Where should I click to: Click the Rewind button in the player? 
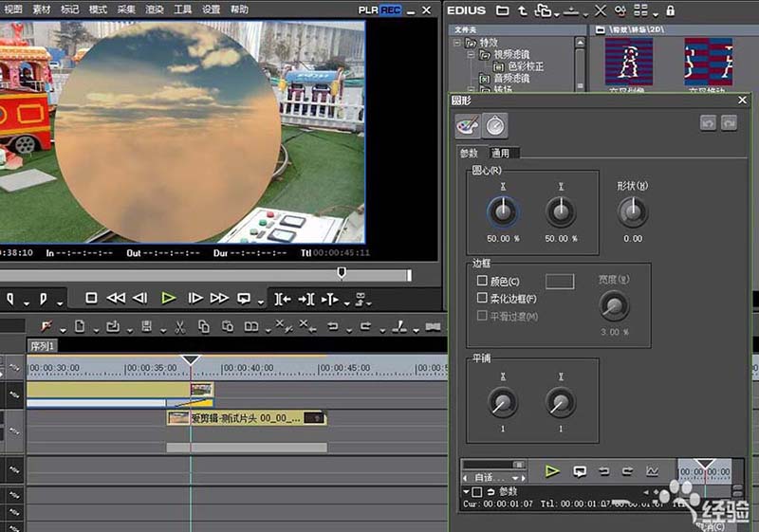tap(116, 298)
